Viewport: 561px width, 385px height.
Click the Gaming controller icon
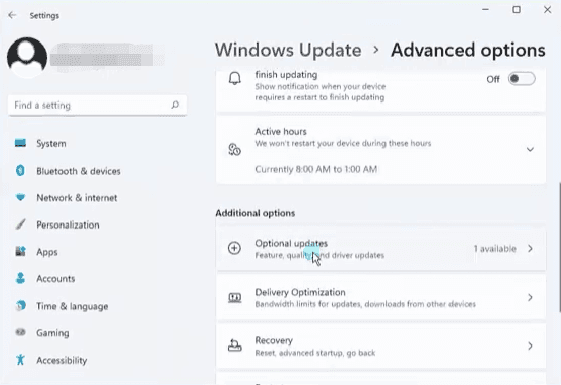(x=20, y=332)
